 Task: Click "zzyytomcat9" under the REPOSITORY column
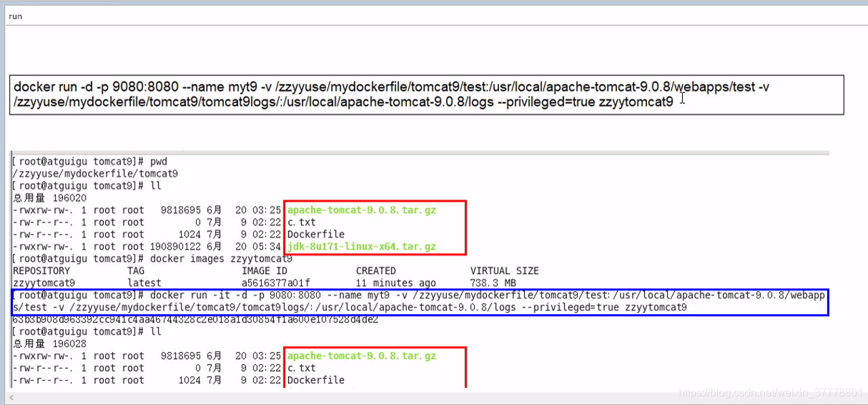point(44,283)
